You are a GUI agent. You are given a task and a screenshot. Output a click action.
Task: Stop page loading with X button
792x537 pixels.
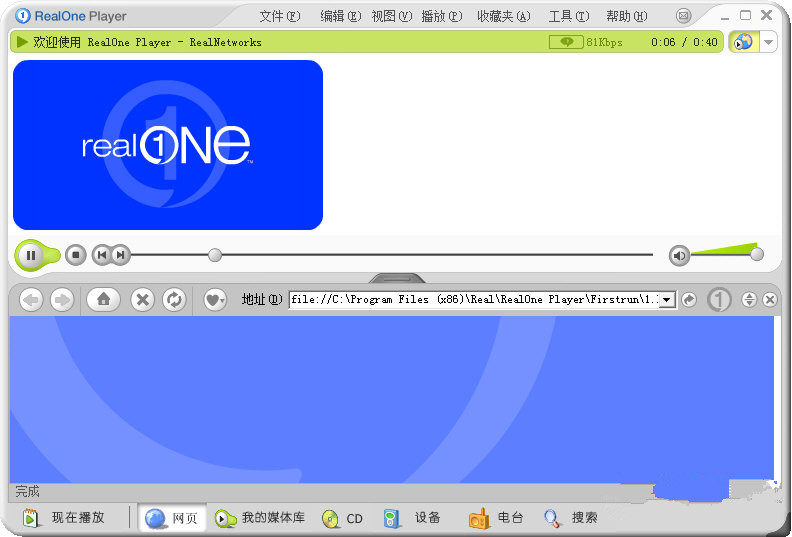(143, 300)
